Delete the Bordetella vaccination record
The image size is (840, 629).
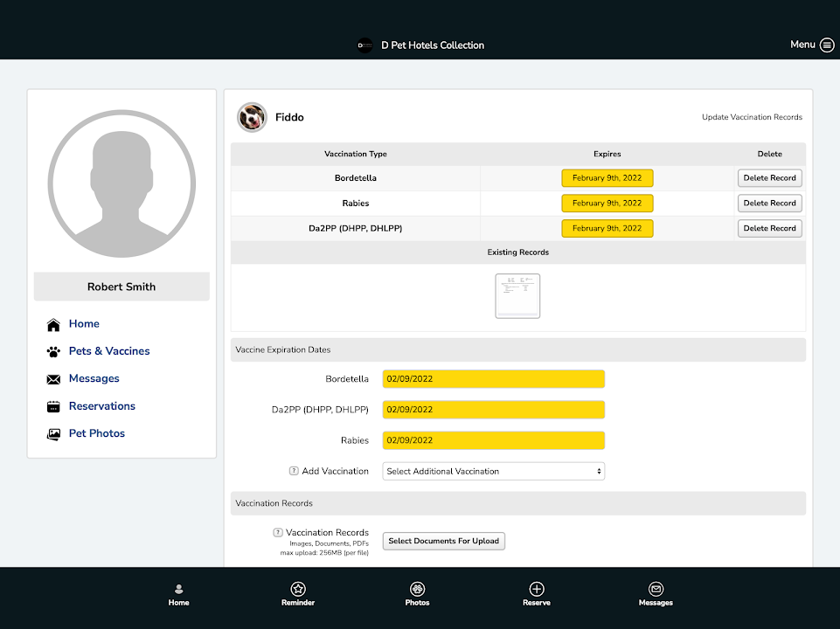coord(769,177)
